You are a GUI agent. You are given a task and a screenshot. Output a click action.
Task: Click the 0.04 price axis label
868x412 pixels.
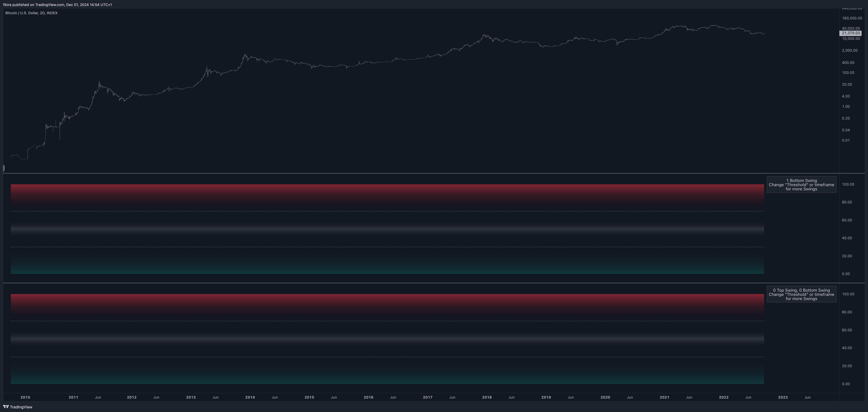click(x=846, y=130)
